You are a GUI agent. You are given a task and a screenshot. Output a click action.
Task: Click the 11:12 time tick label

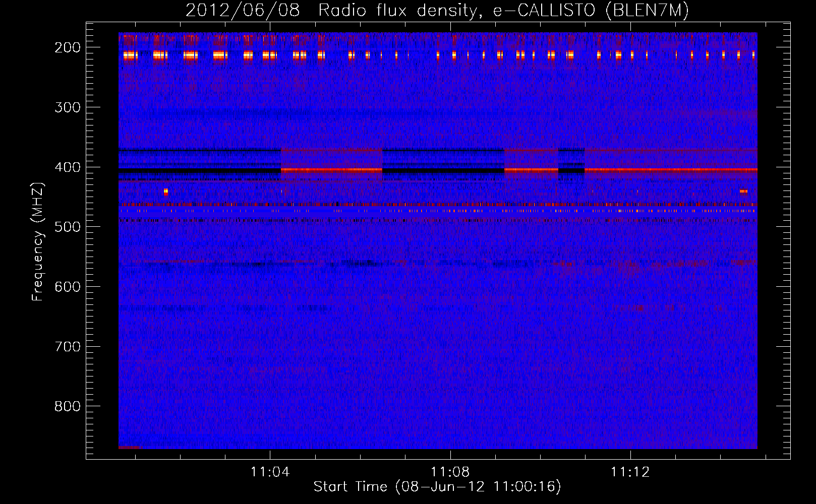(x=630, y=472)
